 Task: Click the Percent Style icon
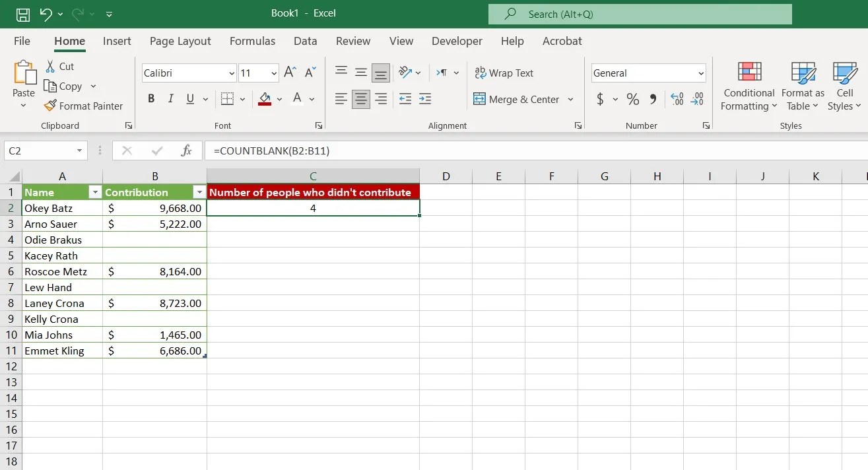pos(632,99)
